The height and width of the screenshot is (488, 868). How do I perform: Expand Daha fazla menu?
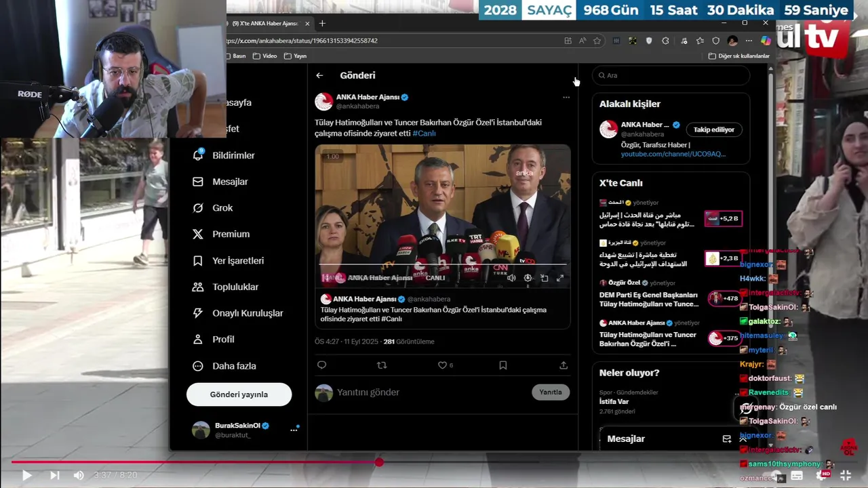[x=224, y=365]
